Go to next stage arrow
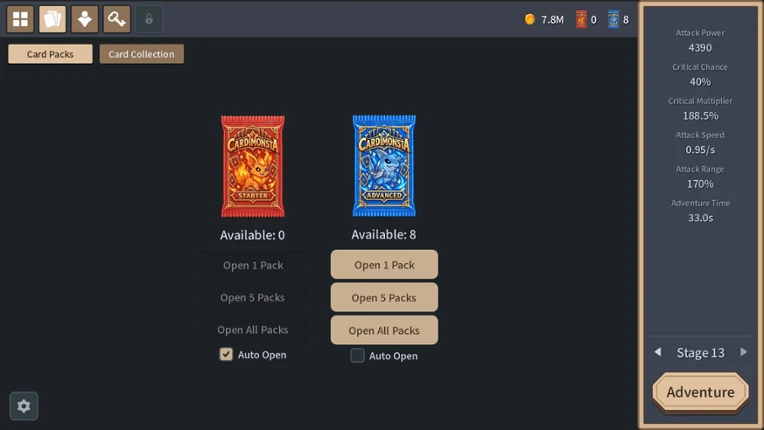The height and width of the screenshot is (430, 764). 743,352
